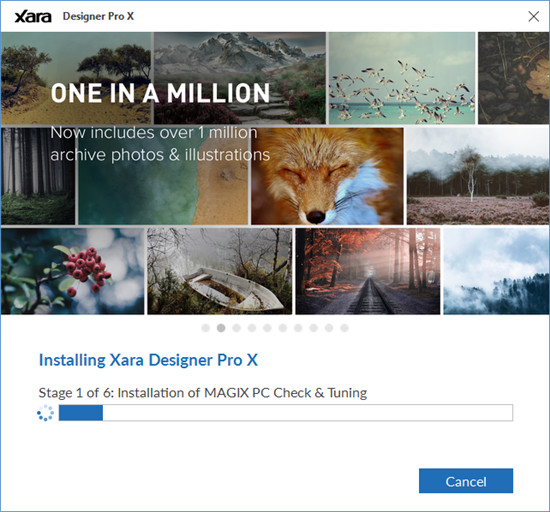Click the 'Stage 1 of 6' status text
This screenshot has width=550, height=512.
[203, 393]
